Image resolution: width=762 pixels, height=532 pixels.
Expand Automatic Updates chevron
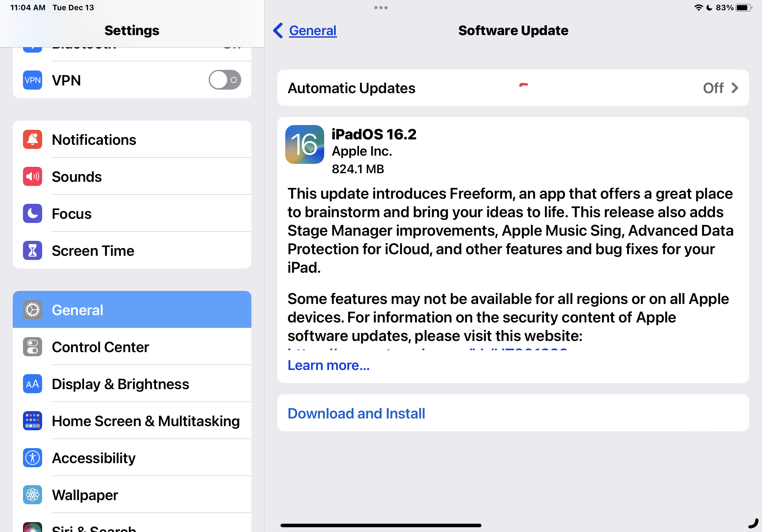(x=735, y=88)
